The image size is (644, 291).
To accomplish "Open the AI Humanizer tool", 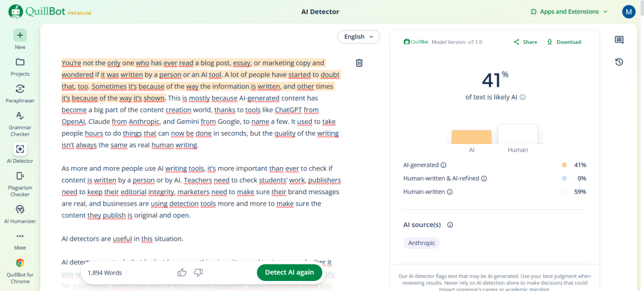I will point(20,214).
